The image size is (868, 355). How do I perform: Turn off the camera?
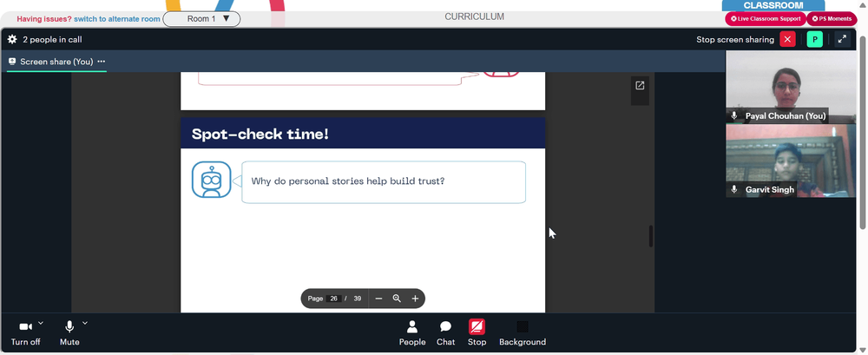coord(25,332)
